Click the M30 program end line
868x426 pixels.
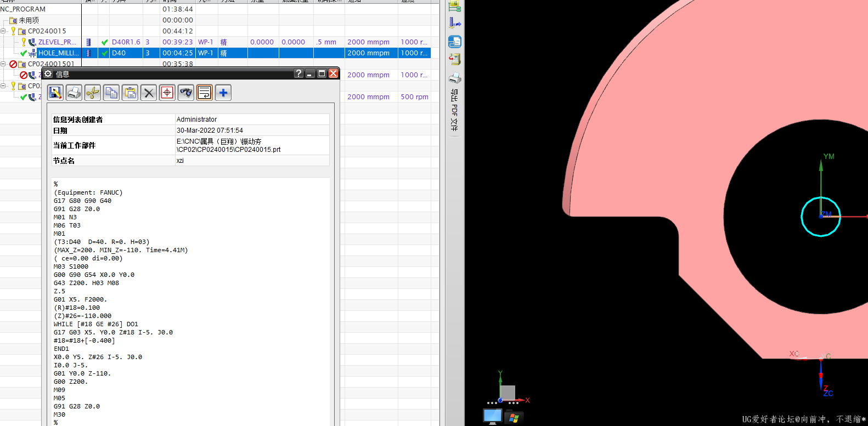(x=59, y=414)
